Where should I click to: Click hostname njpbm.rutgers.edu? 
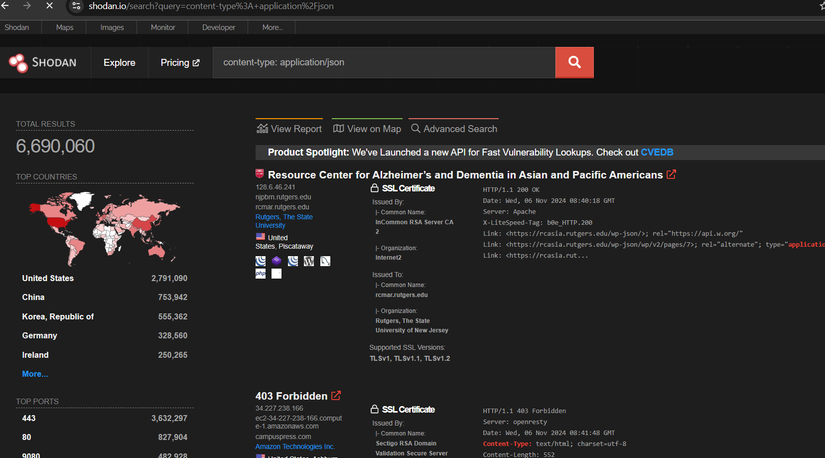[x=283, y=197]
